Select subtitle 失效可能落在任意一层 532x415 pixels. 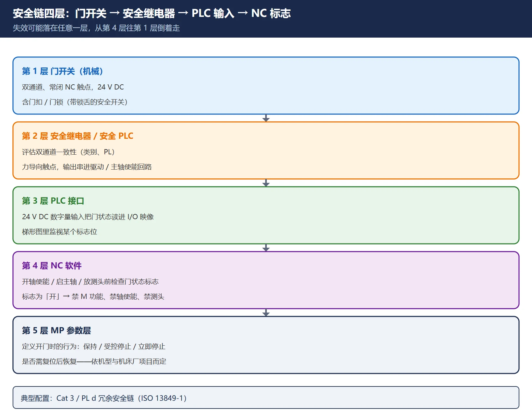(96, 28)
